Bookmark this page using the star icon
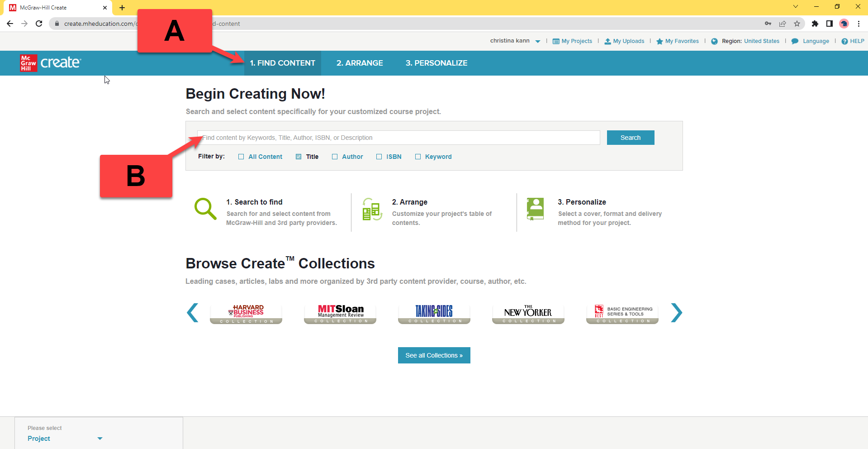 797,24
